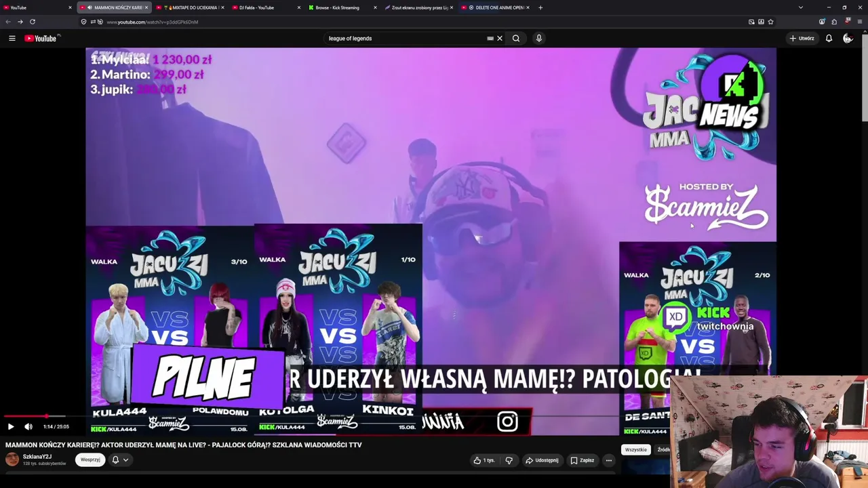Save the video with Zapisz

pyautogui.click(x=583, y=460)
